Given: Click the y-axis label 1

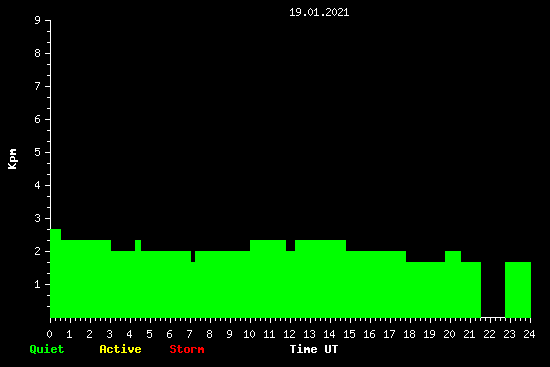Looking at the screenshot, I should [38, 284].
